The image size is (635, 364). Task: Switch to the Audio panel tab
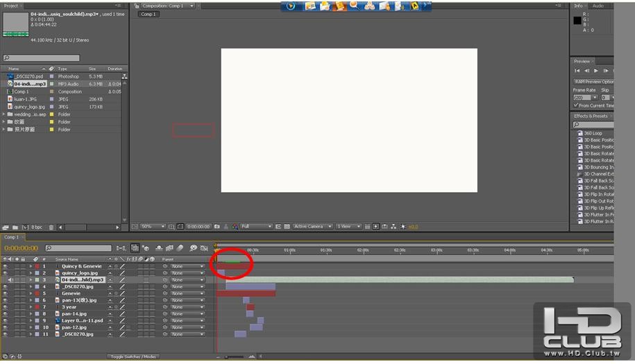coord(598,6)
